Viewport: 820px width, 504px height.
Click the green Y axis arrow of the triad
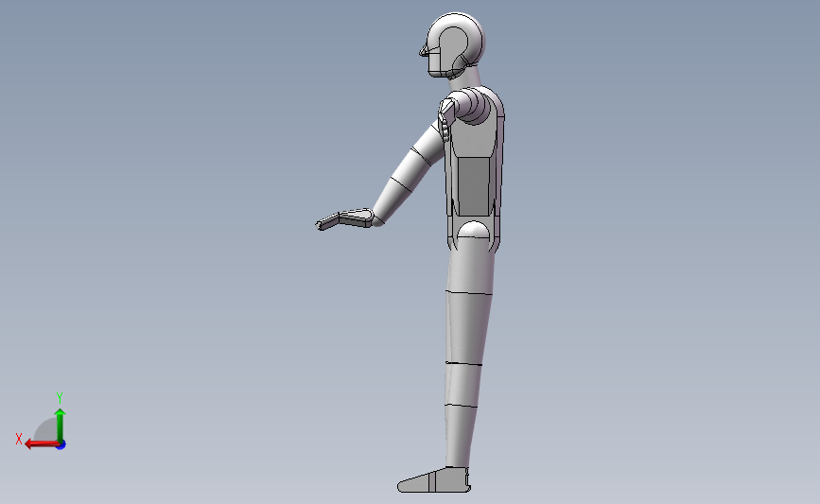click(61, 426)
